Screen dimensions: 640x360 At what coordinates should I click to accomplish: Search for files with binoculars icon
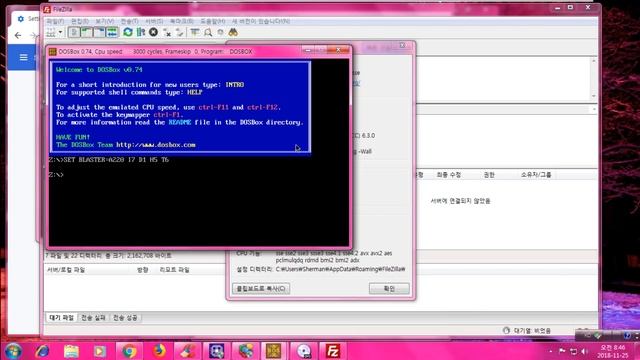coord(233,32)
